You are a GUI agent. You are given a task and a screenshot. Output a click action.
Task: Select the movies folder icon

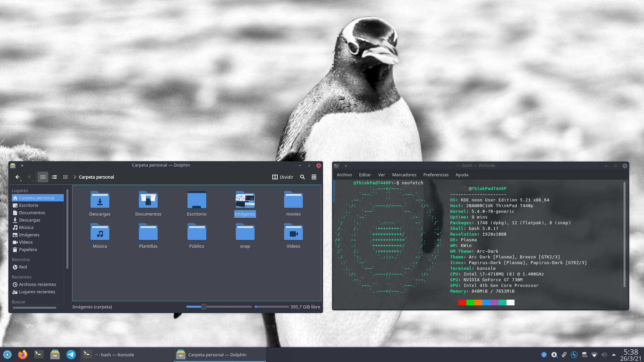[x=293, y=200]
